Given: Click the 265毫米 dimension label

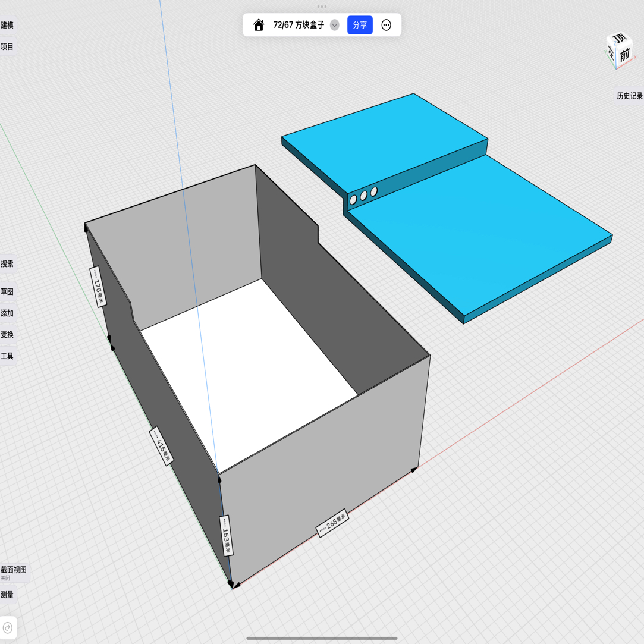Looking at the screenshot, I should pyautogui.click(x=332, y=523).
